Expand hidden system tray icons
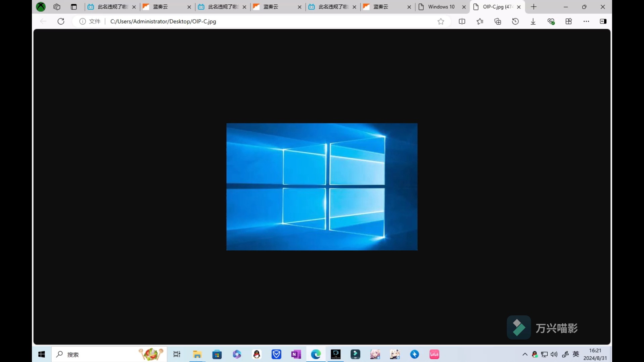The height and width of the screenshot is (362, 644). click(525, 354)
